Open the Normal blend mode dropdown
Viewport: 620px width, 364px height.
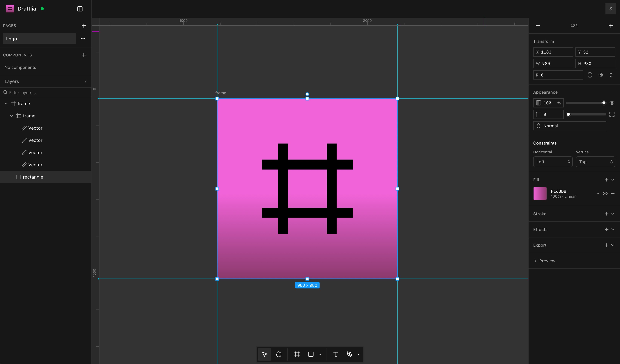570,126
